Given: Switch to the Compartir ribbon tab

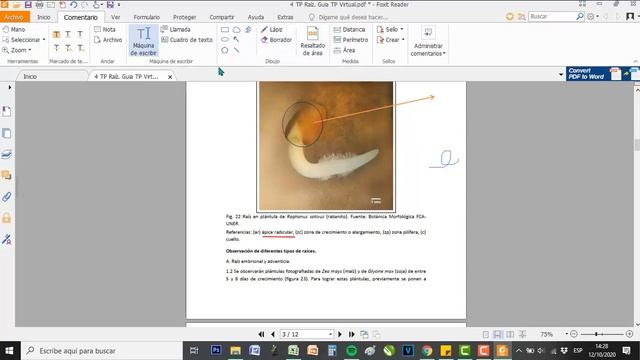Looking at the screenshot, I should (222, 17).
